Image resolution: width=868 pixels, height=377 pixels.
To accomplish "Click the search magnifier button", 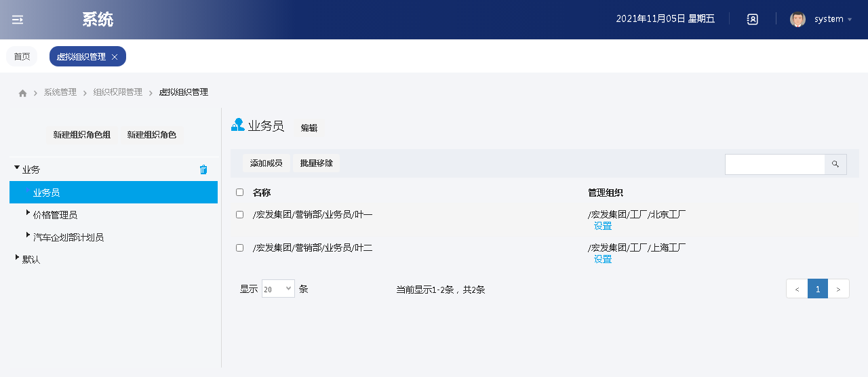I will 835,164.
